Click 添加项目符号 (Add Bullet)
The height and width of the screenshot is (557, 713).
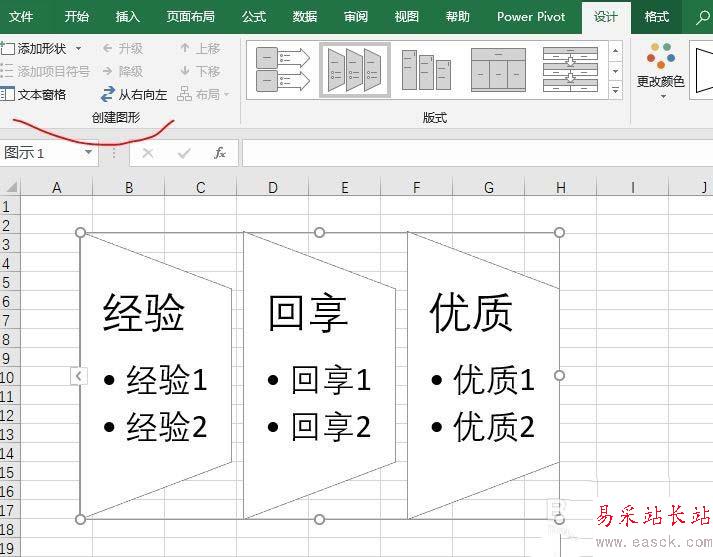45,71
